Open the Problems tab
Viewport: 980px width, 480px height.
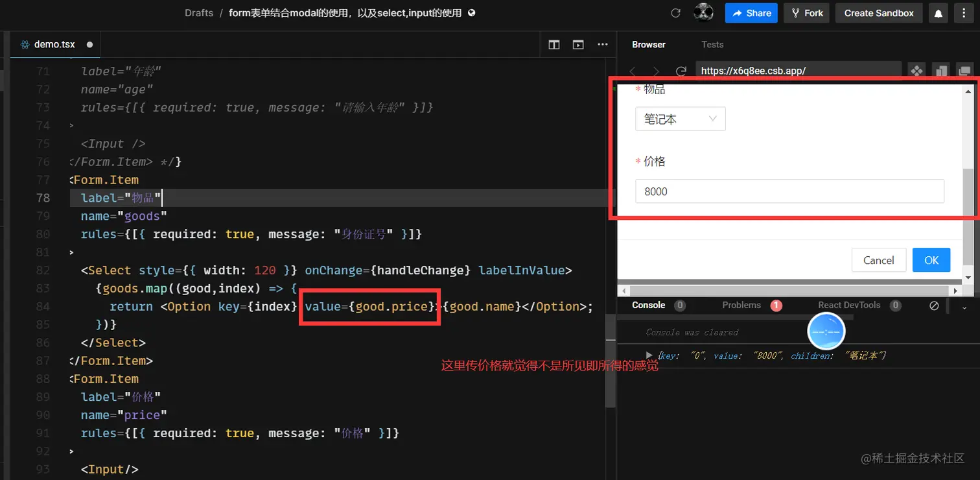tap(741, 305)
